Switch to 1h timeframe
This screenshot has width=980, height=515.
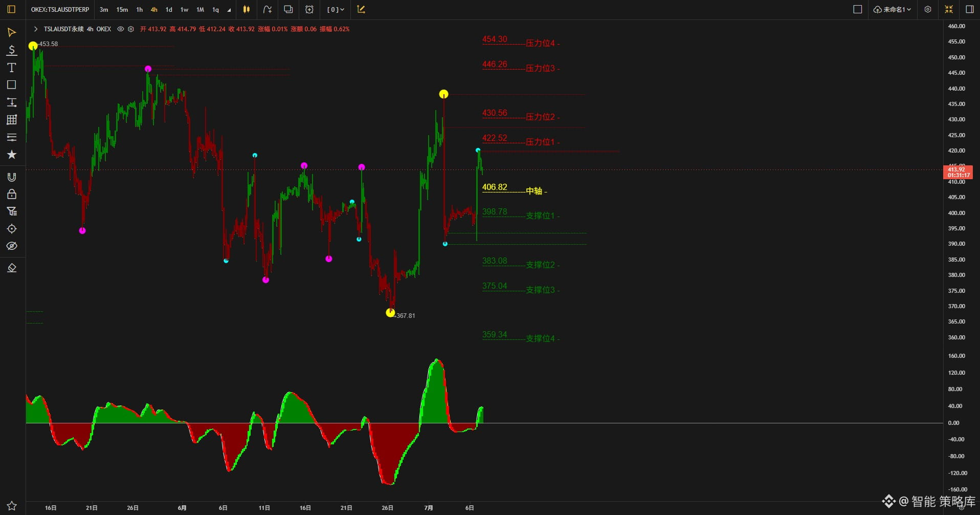click(x=139, y=10)
